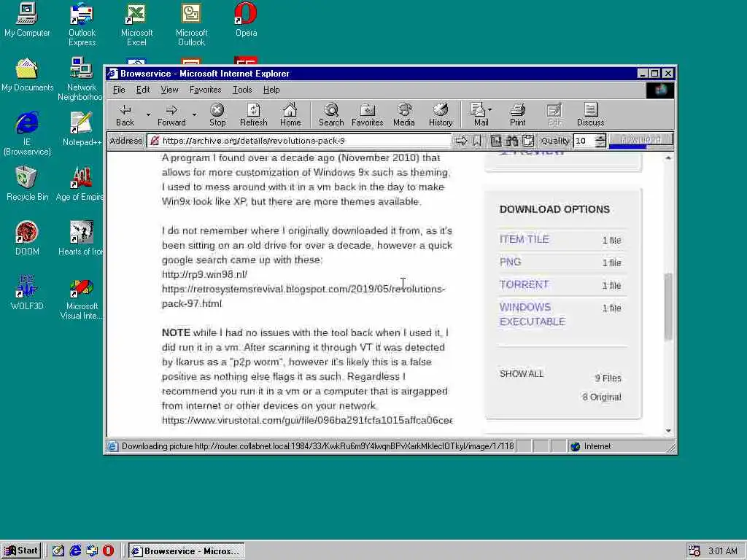Open the Forward button history dropdown arrow

pyautogui.click(x=194, y=114)
